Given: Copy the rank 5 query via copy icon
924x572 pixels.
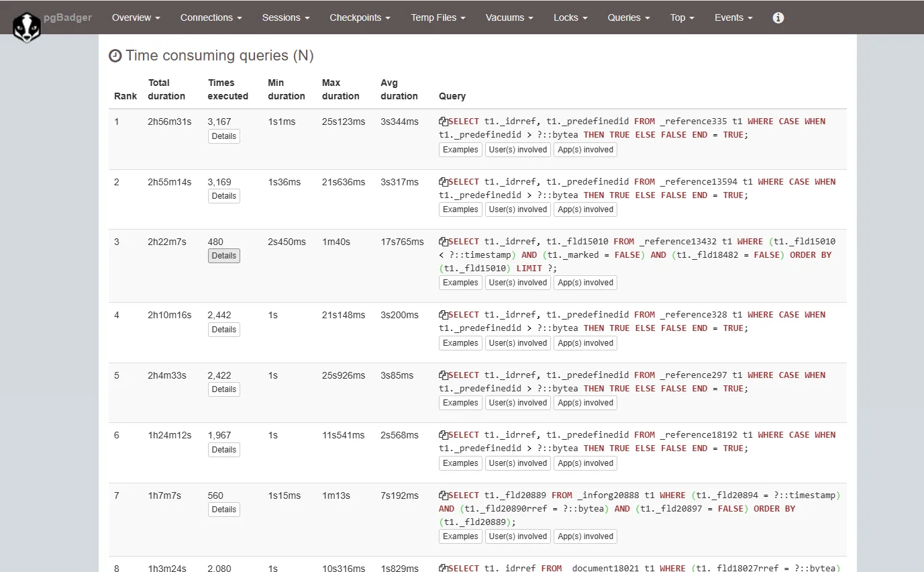Looking at the screenshot, I should tap(444, 375).
